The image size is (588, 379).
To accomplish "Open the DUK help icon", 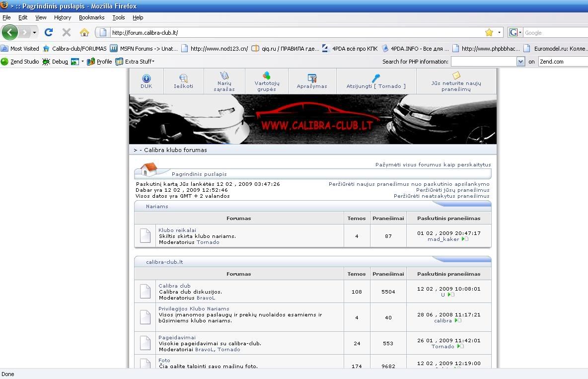I will pyautogui.click(x=146, y=78).
